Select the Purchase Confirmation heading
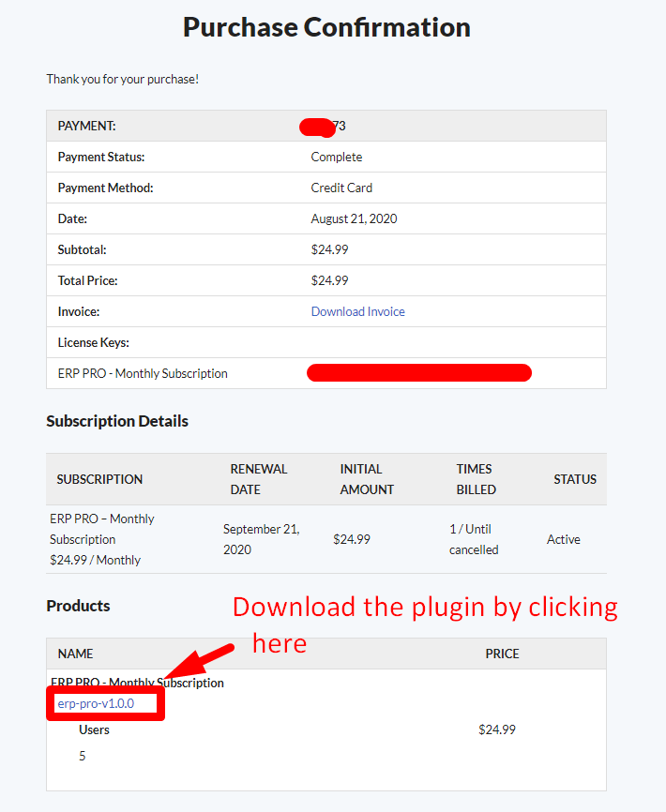 [x=326, y=27]
